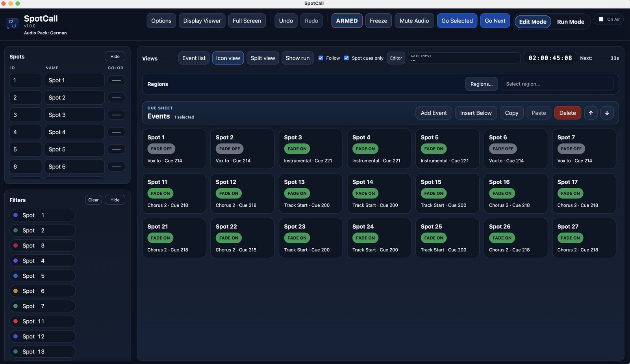Toggle the Spot 12 filter chip

(43, 336)
